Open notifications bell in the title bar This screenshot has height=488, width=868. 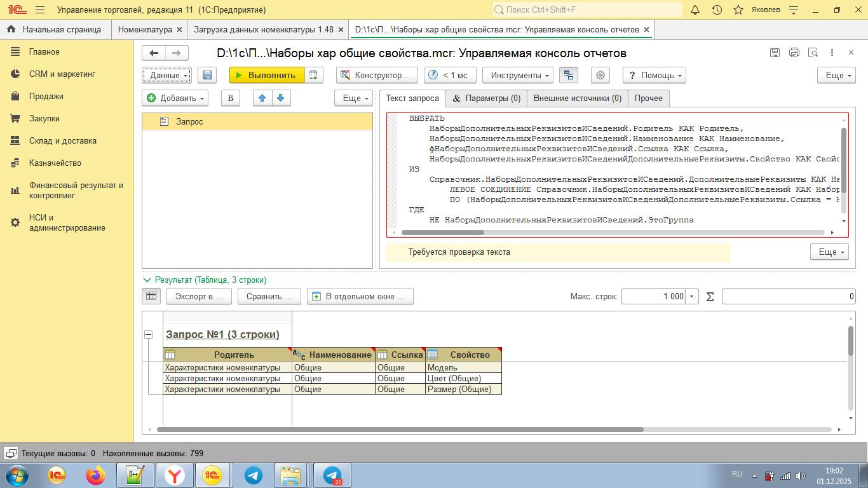pyautogui.click(x=695, y=10)
